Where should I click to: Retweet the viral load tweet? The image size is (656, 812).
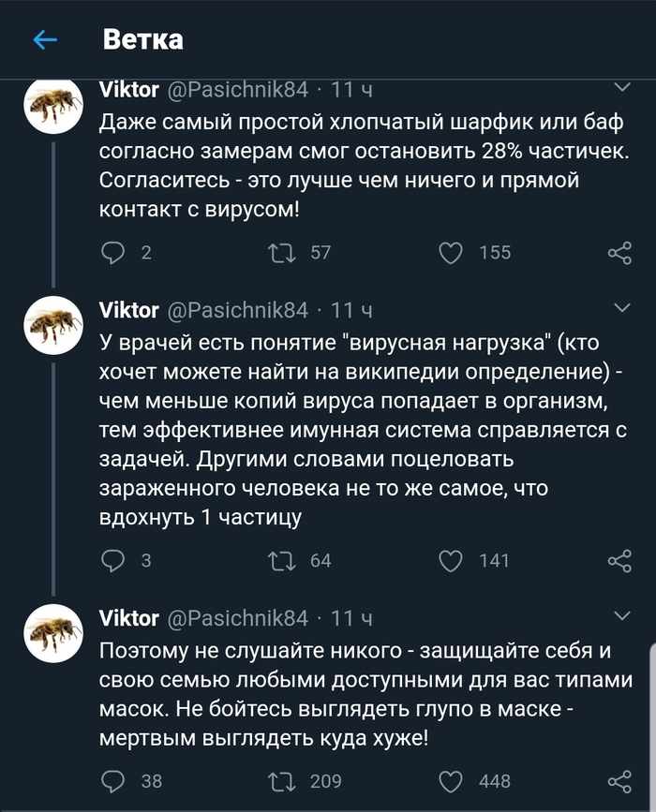coord(280,560)
